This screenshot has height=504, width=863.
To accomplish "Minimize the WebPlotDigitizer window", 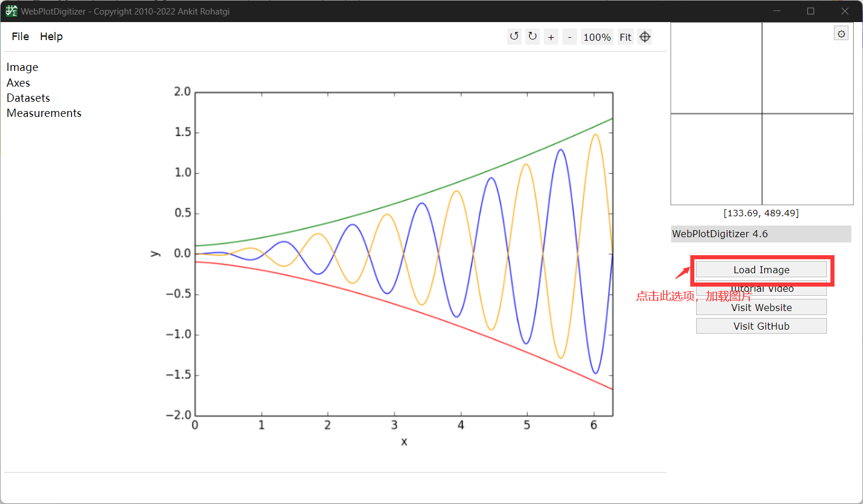I will click(x=777, y=11).
